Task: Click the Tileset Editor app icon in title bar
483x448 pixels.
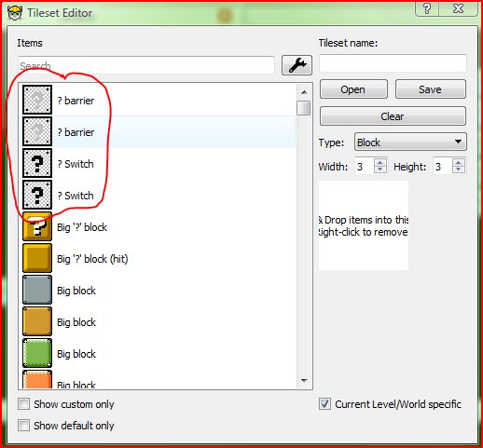Action: pos(15,13)
